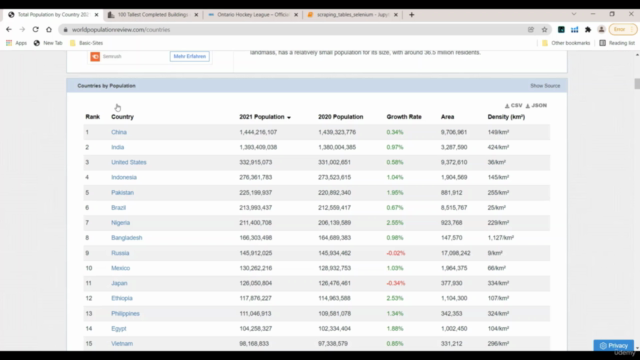Click the Mehr Erfahren ad button

click(x=189, y=56)
